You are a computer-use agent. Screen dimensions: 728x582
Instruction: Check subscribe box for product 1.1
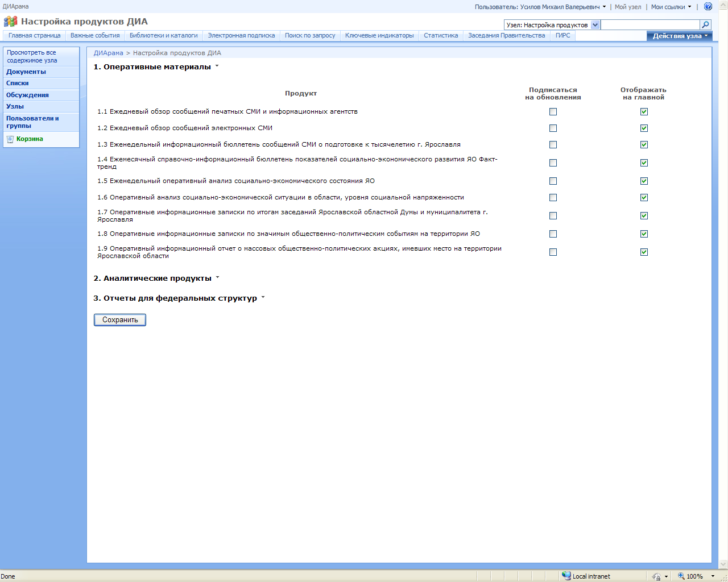pyautogui.click(x=553, y=112)
